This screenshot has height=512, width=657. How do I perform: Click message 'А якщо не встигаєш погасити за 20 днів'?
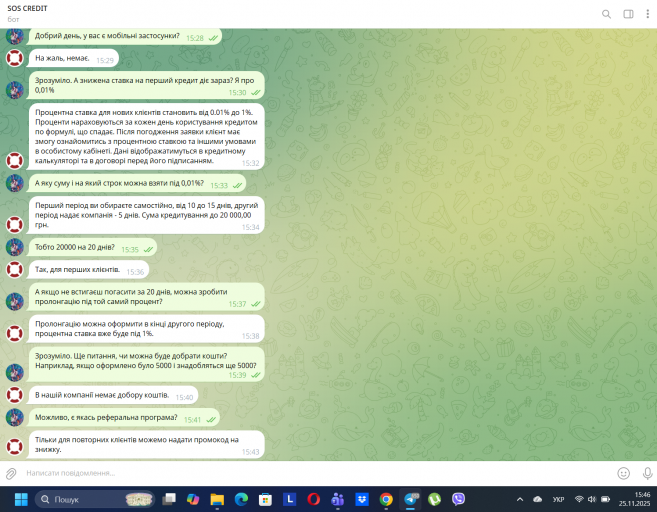(x=146, y=297)
